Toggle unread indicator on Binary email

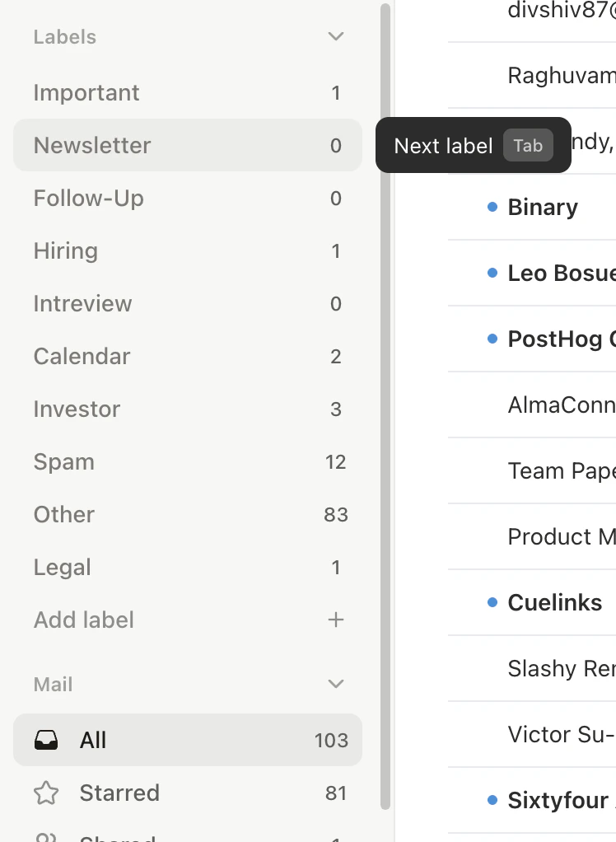pos(492,206)
